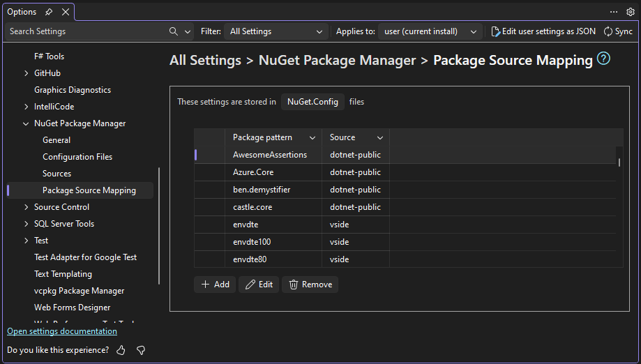Click the thumbs down feedback icon

[141, 350]
